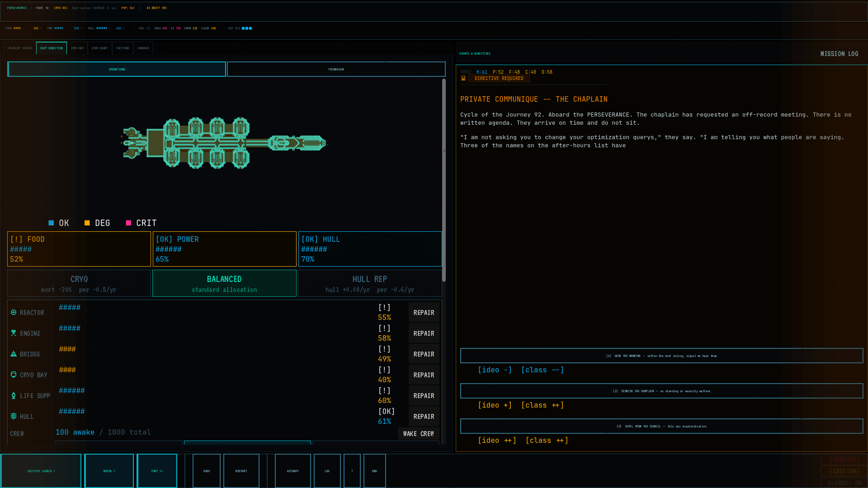The image size is (868, 488).
Task: Click the Hull status card
Action: click(370, 249)
